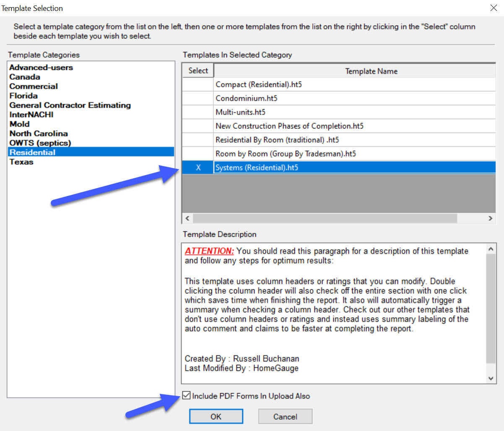Select the Canada template category
Image resolution: width=504 pixels, height=431 pixels.
pyautogui.click(x=25, y=77)
